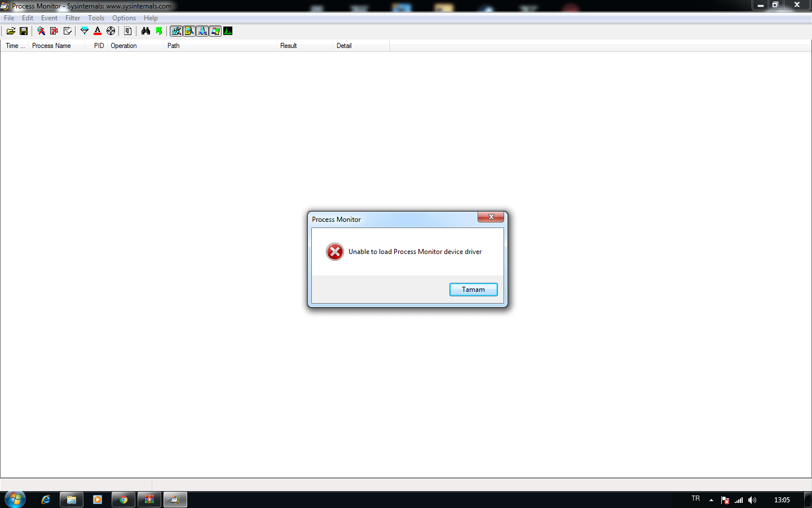
Task: Click the Path column header
Action: (x=220, y=46)
